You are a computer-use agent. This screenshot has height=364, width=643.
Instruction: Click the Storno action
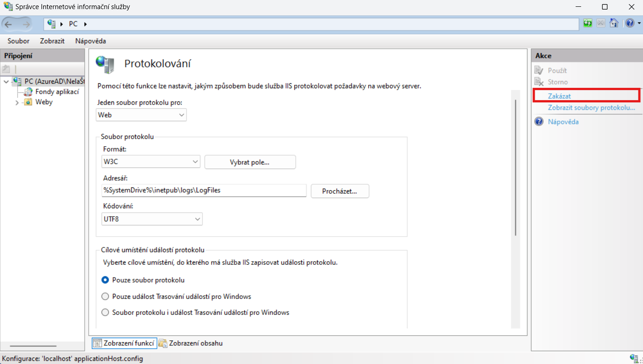click(x=558, y=82)
